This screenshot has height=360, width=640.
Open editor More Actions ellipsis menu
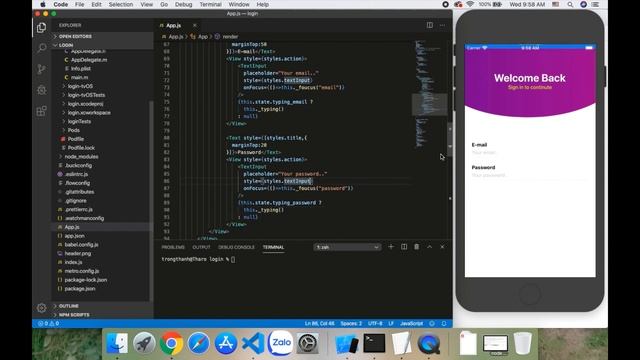pos(442,25)
